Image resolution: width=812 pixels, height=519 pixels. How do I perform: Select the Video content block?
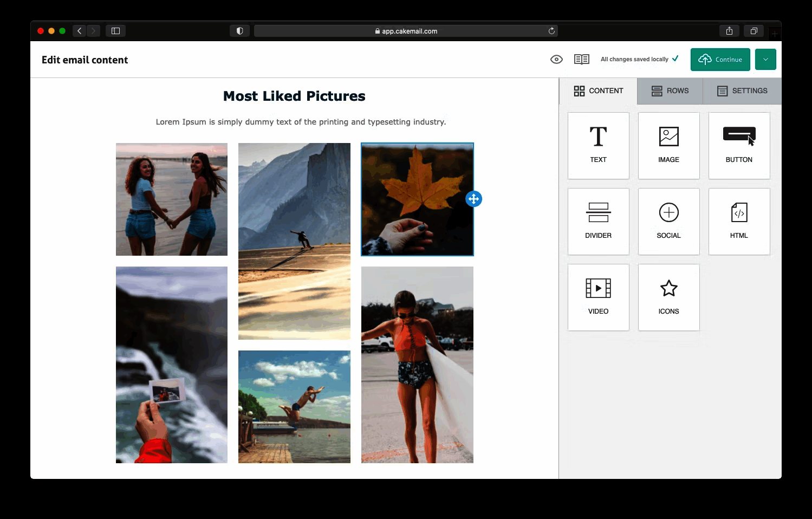[598, 297]
